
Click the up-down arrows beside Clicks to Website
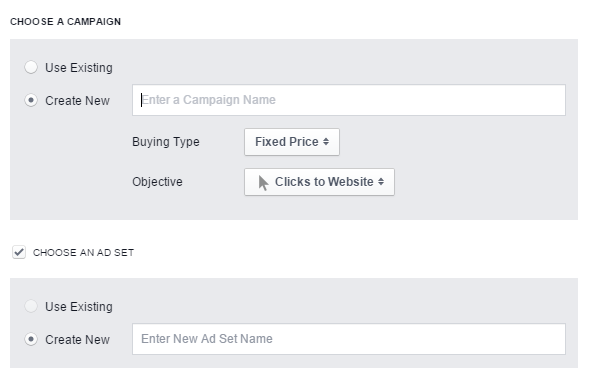click(x=381, y=182)
